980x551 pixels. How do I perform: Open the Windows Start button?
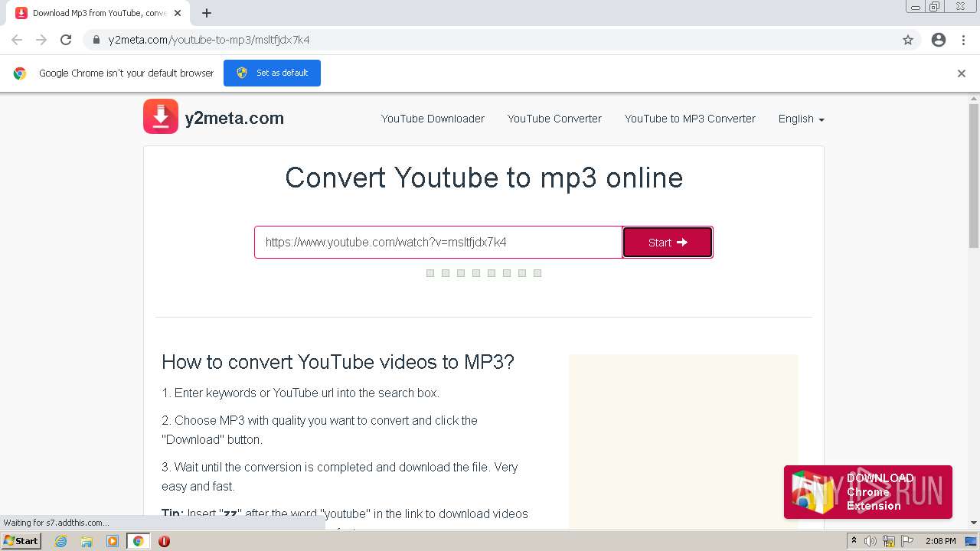pyautogui.click(x=21, y=540)
